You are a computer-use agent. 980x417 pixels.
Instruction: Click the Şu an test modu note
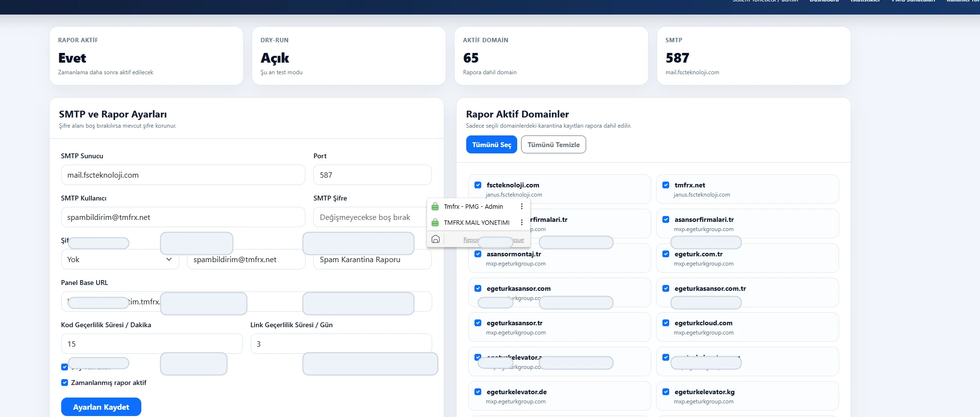pyautogui.click(x=282, y=72)
